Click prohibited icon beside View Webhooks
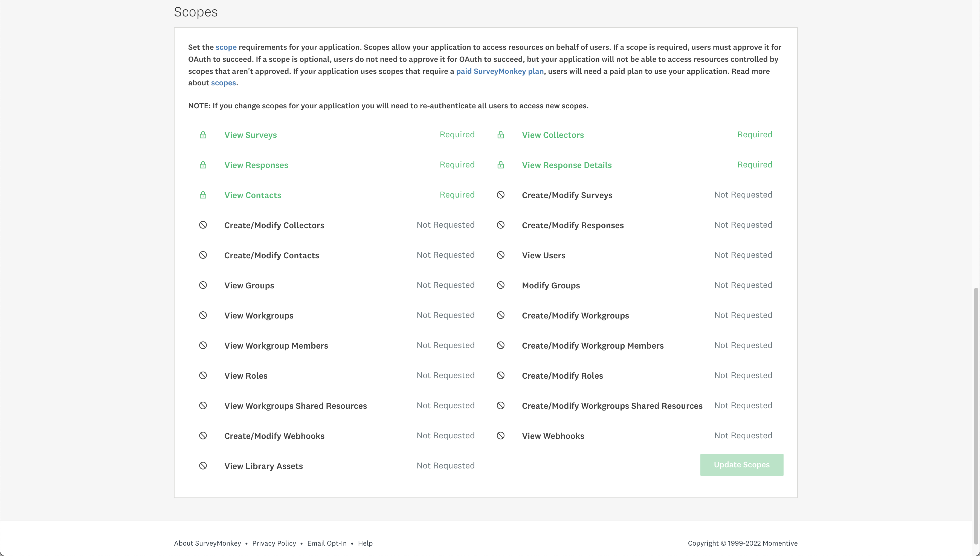This screenshot has height=556, width=980. tap(500, 436)
